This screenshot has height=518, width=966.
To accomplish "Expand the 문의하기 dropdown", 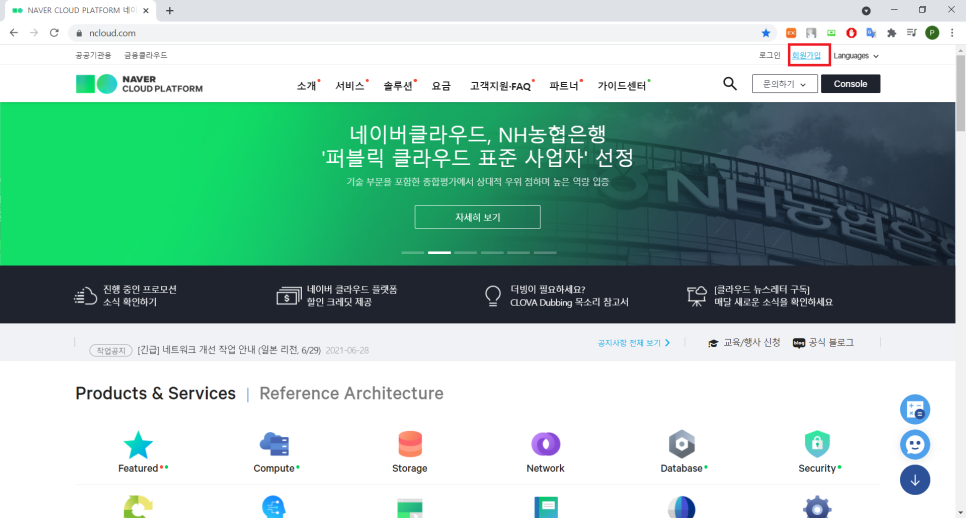I will pos(784,84).
